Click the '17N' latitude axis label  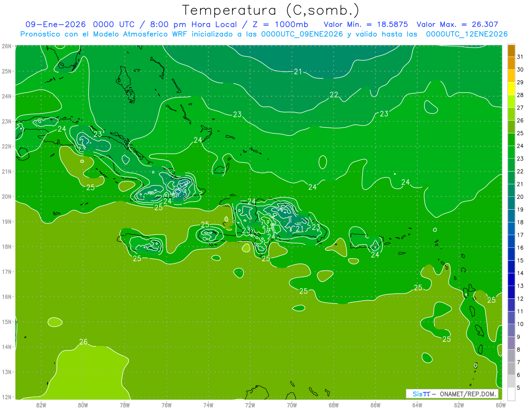pos(6,272)
